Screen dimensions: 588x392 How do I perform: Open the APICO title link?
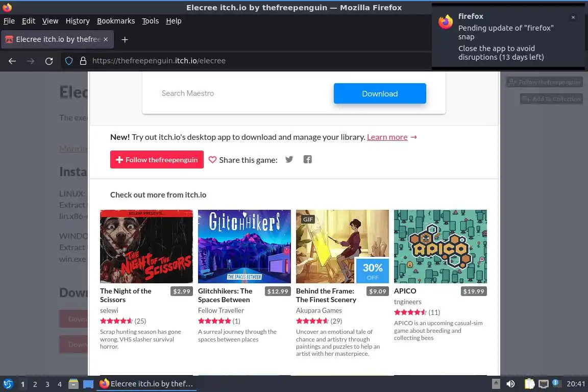pos(405,291)
